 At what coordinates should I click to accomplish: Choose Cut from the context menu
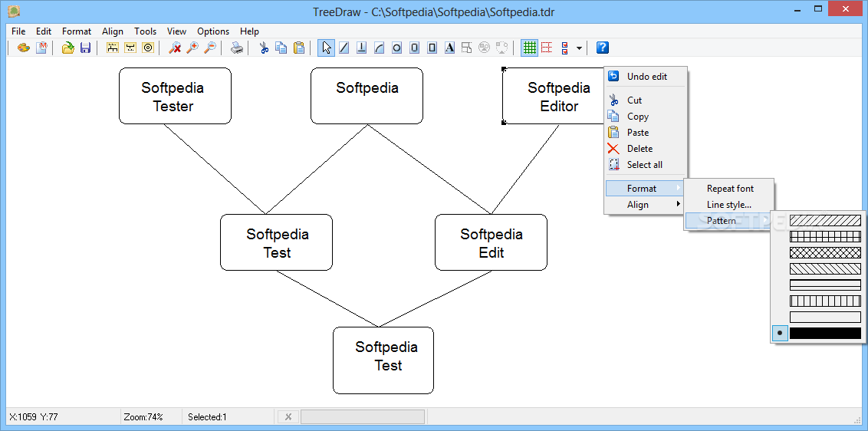645,100
